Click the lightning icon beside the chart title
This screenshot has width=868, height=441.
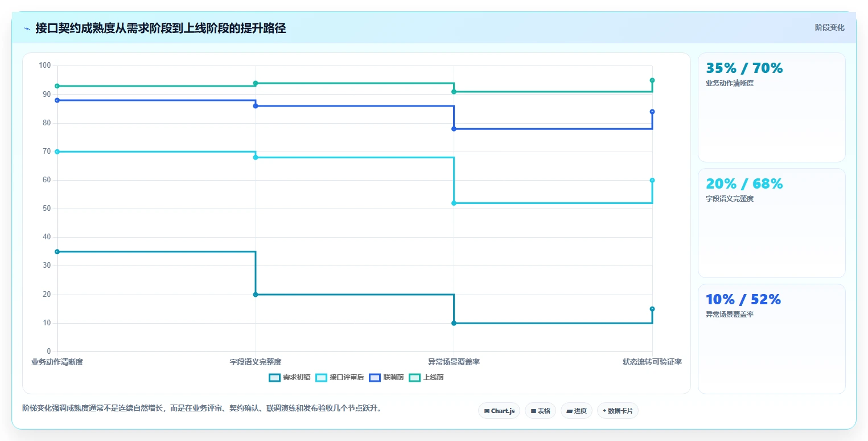click(x=27, y=28)
